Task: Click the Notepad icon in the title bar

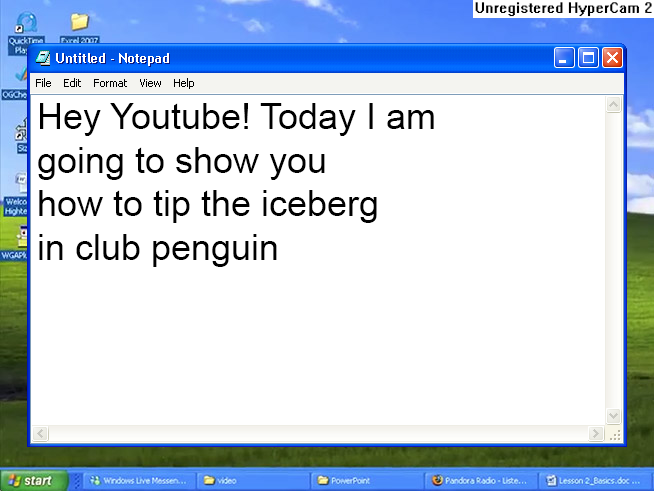Action: click(x=43, y=58)
